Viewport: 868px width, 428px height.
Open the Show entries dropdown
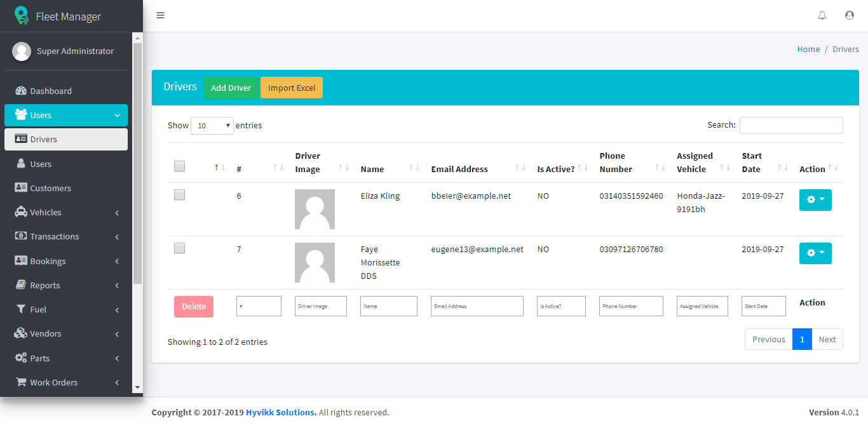click(x=212, y=126)
